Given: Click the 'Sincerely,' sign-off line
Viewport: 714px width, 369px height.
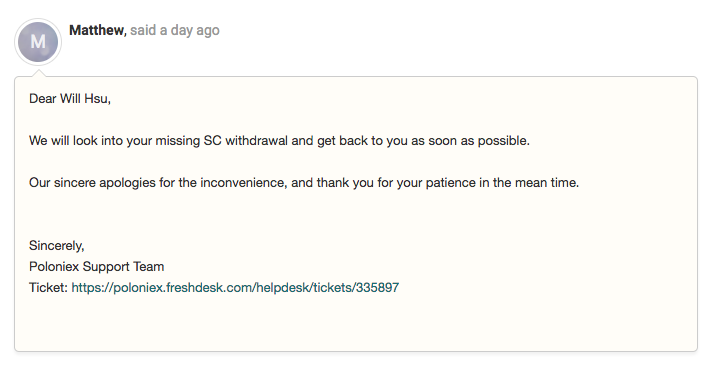Looking at the screenshot, I should [x=57, y=246].
